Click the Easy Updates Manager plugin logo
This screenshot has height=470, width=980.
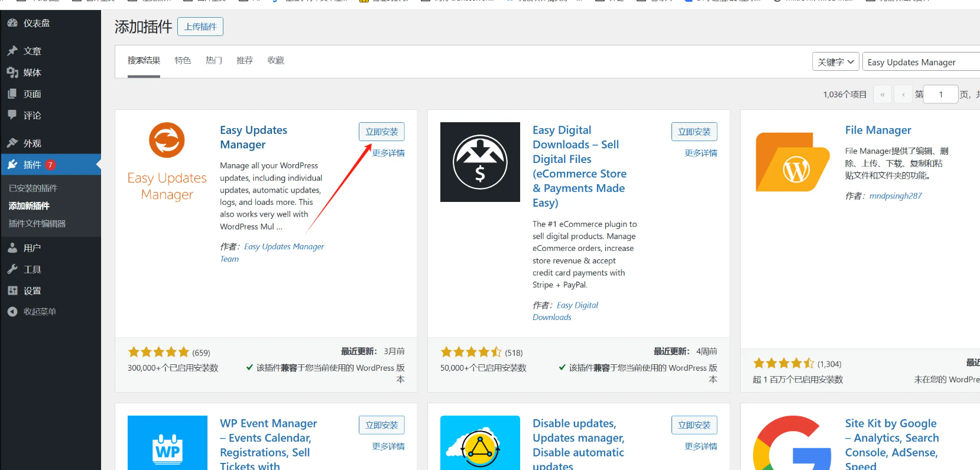tap(167, 162)
